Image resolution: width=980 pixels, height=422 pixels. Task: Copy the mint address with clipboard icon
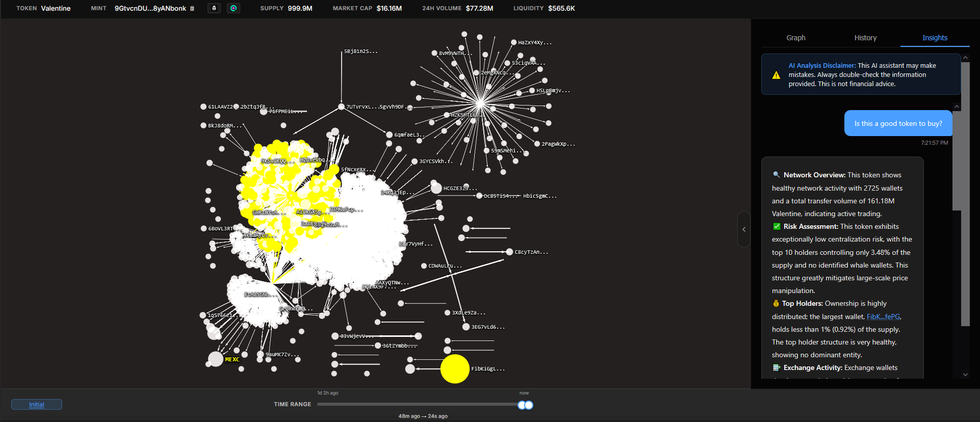tap(192, 9)
